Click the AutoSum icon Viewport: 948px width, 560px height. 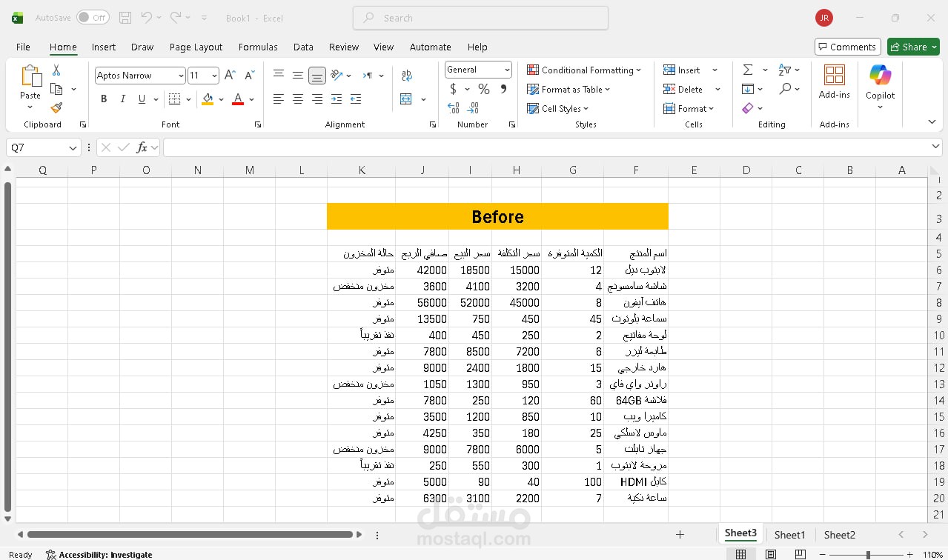tap(748, 70)
